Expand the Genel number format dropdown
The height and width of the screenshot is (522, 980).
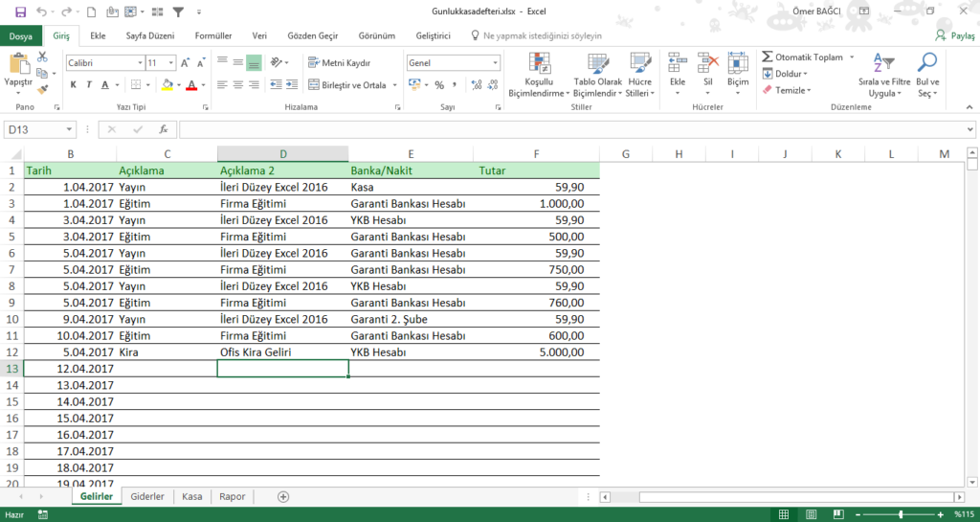coord(495,63)
